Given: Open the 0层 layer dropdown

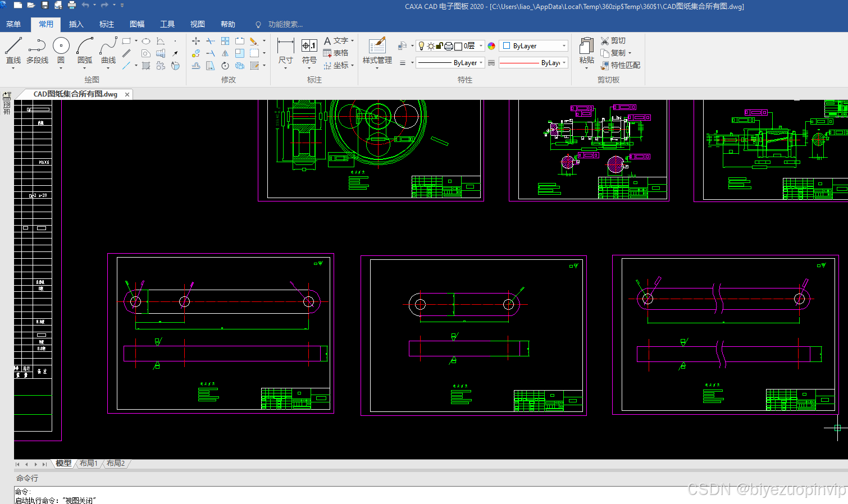Looking at the screenshot, I should (481, 46).
